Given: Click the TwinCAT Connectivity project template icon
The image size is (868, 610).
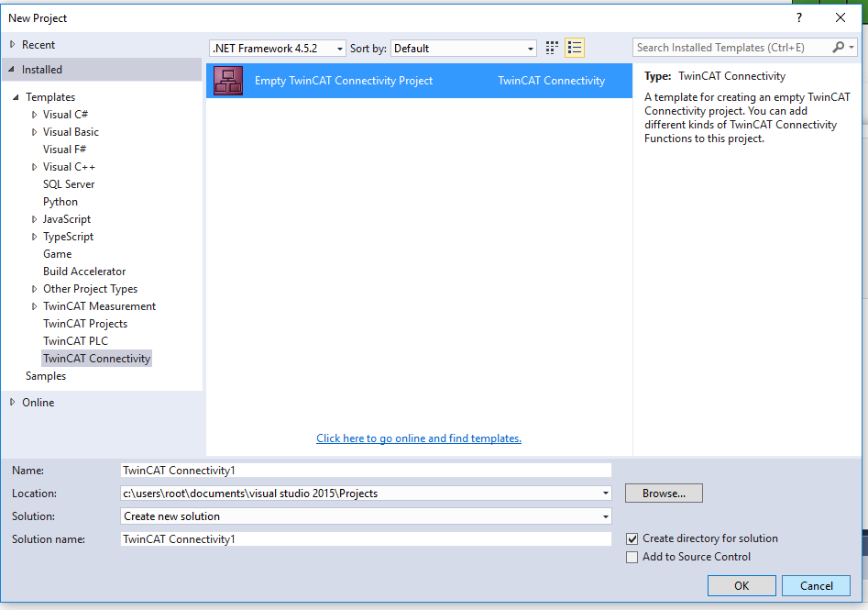Looking at the screenshot, I should 228,81.
